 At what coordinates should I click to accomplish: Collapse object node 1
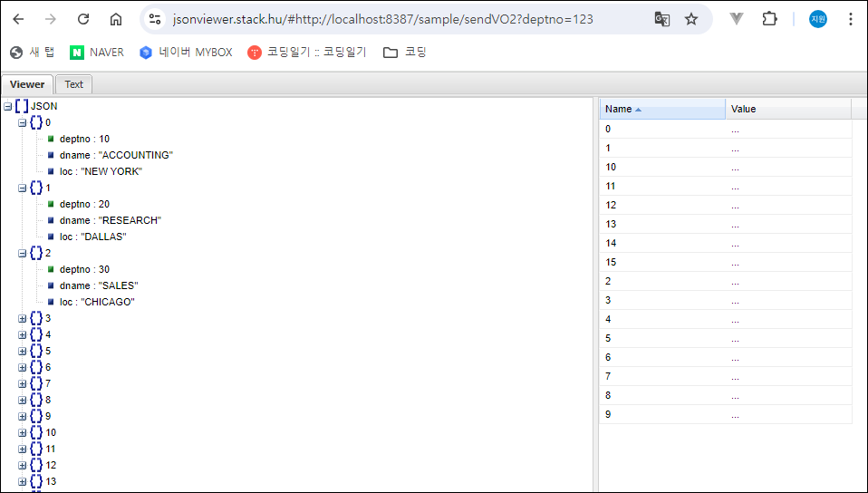[22, 188]
